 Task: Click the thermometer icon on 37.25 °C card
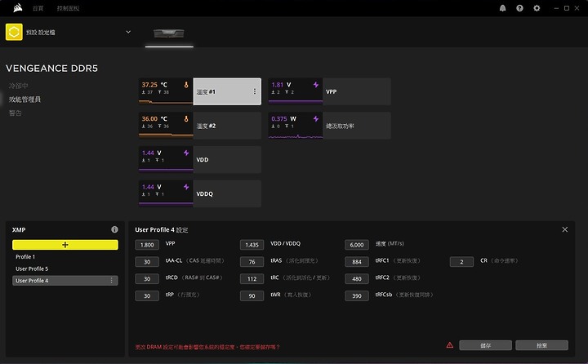click(186, 85)
